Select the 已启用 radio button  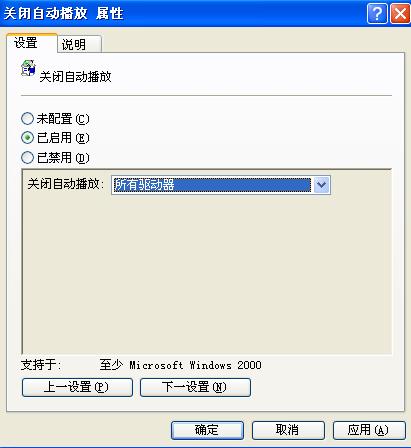27,138
